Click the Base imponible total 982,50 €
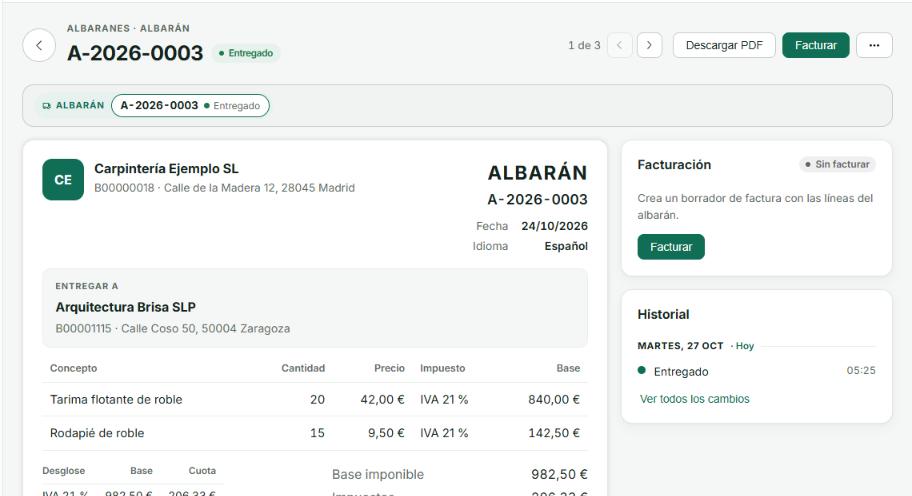 point(559,474)
